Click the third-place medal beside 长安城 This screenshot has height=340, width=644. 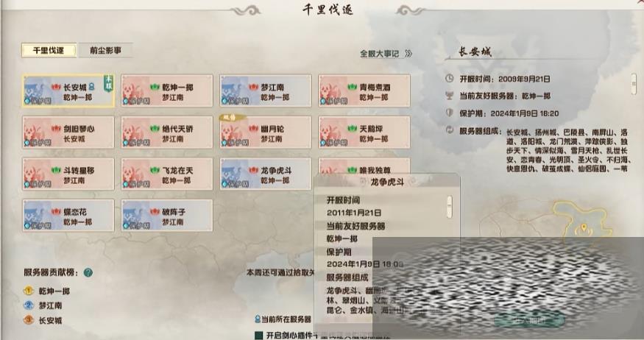tap(29, 319)
